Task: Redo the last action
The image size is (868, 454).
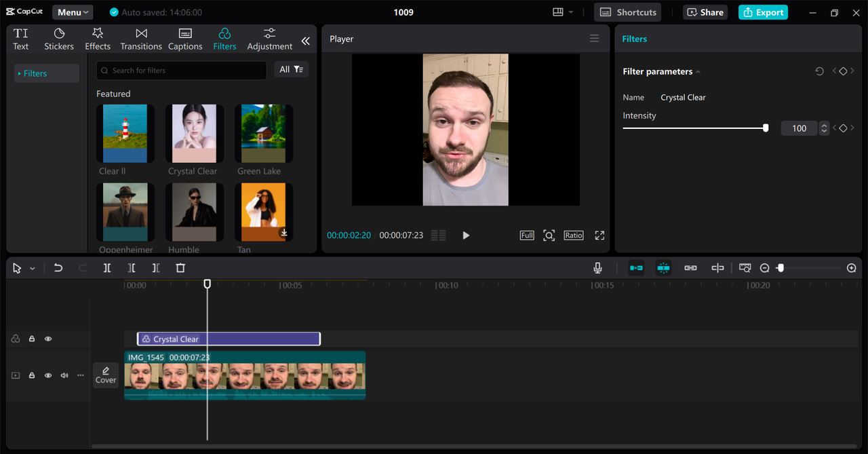Action: (83, 268)
